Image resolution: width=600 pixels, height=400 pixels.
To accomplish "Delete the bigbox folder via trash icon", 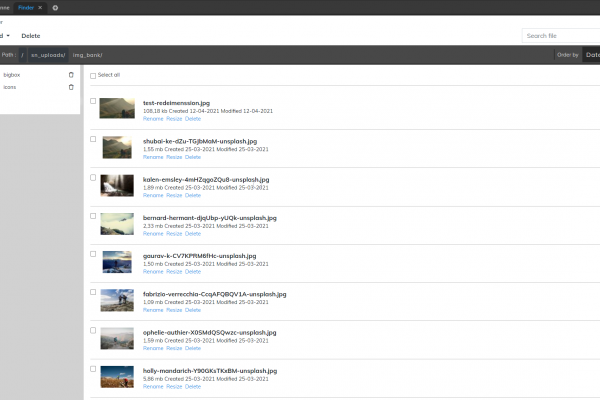I will 71,75.
